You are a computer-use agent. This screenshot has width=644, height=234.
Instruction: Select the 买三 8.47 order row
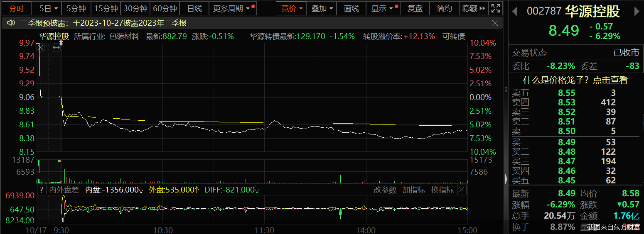click(x=575, y=161)
